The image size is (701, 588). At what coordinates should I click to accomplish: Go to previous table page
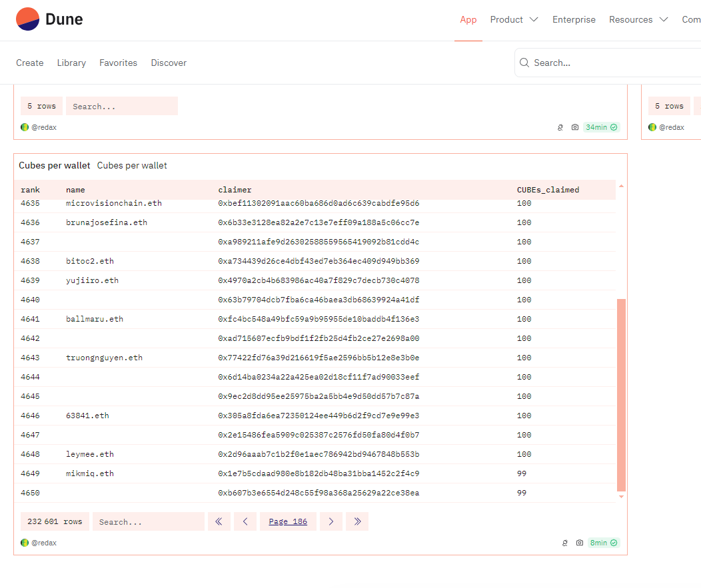[245, 521]
